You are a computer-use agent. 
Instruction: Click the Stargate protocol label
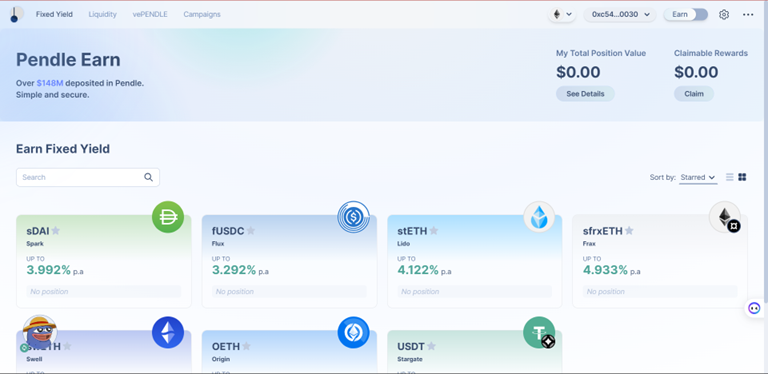point(409,359)
